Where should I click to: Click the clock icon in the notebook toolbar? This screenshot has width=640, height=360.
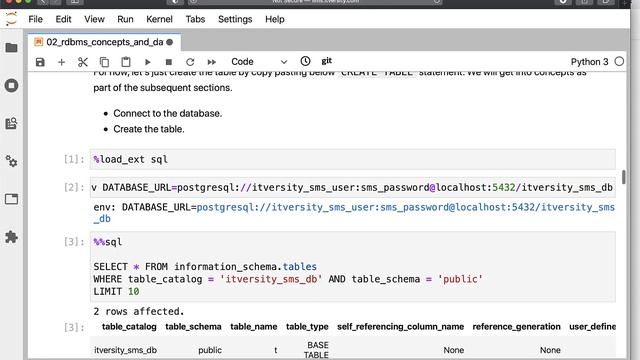click(x=305, y=61)
